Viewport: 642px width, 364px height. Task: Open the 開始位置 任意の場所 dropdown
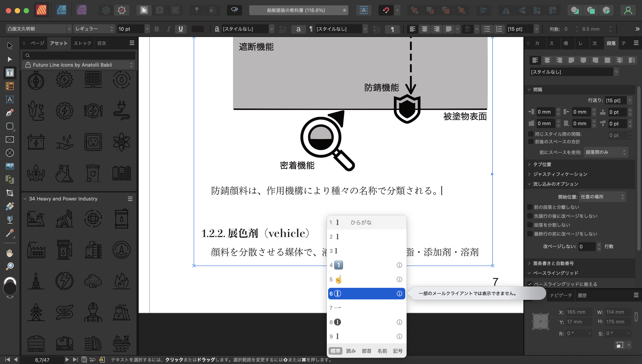point(602,197)
